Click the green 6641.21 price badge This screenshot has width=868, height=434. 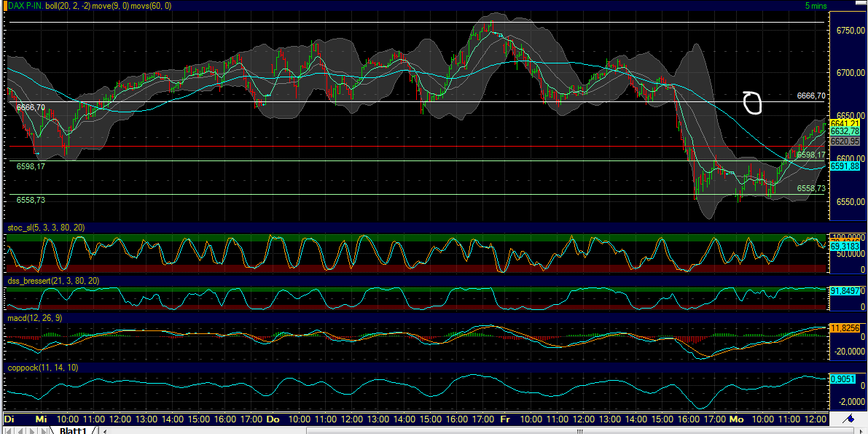click(844, 124)
